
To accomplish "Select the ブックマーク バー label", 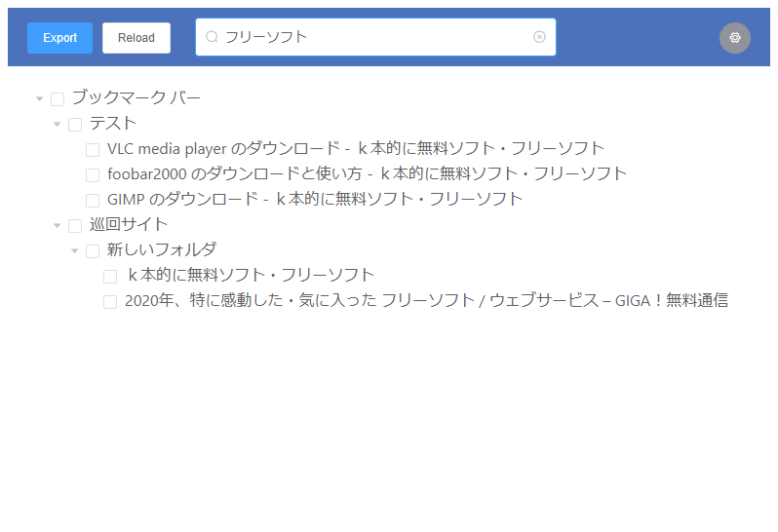I will pyautogui.click(x=136, y=97).
